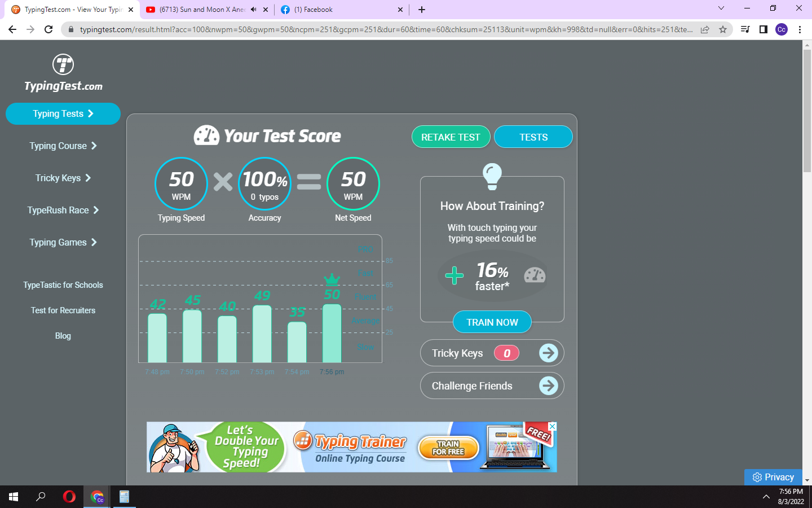The height and width of the screenshot is (508, 812).
Task: Click the 7:48 pm bar showing 42
Action: coord(157,338)
